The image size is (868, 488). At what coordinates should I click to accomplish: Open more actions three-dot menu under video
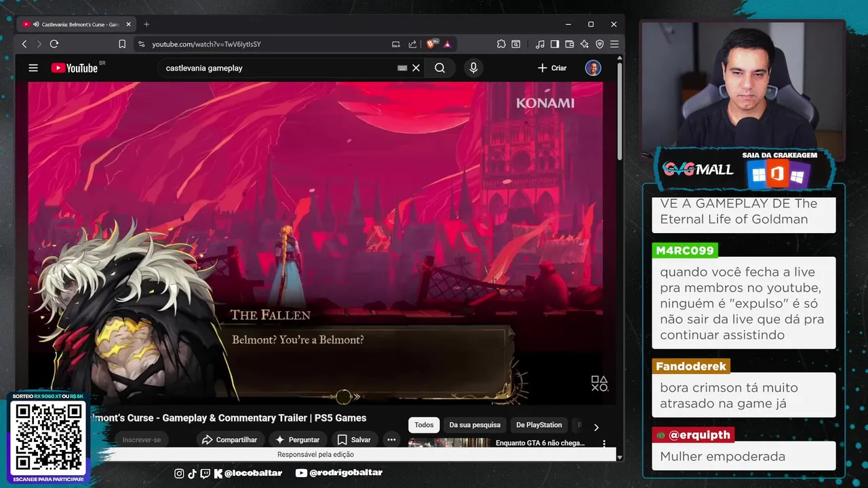391,440
